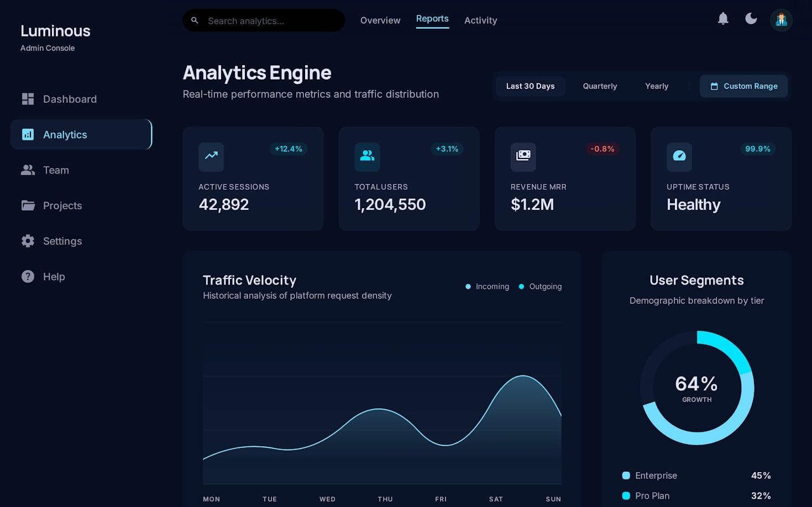812x507 pixels.
Task: Click the -0.8% badge on Revenue MRR
Action: click(x=602, y=149)
